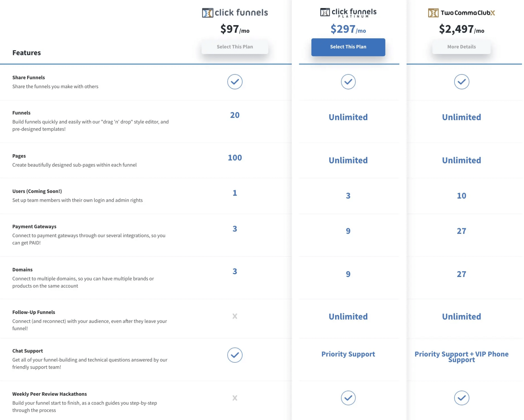Click the Share Funnels feature title
Image resolution: width=524 pixels, height=420 pixels.
(x=29, y=77)
